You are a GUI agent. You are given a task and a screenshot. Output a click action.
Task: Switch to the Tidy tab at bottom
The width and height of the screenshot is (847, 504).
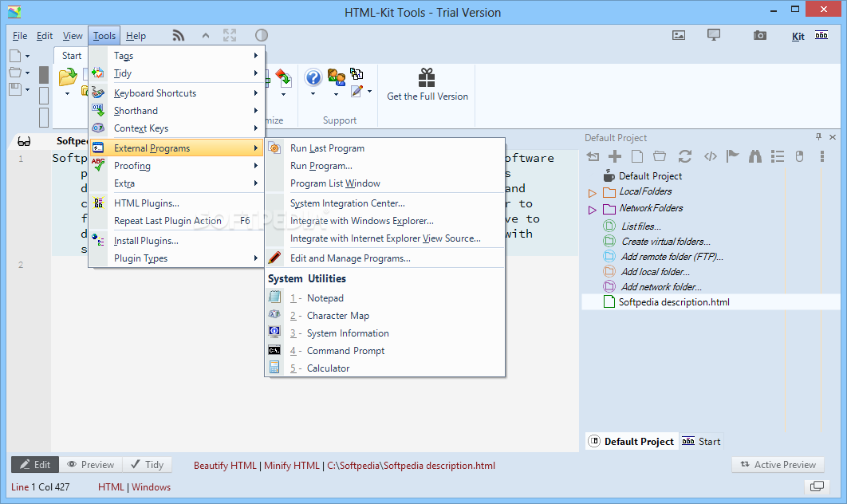[147, 465]
